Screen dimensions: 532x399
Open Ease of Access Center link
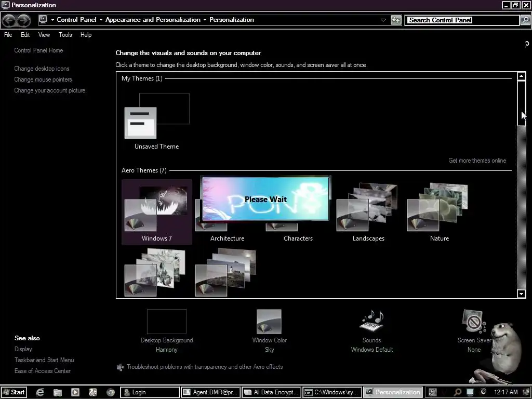click(43, 371)
